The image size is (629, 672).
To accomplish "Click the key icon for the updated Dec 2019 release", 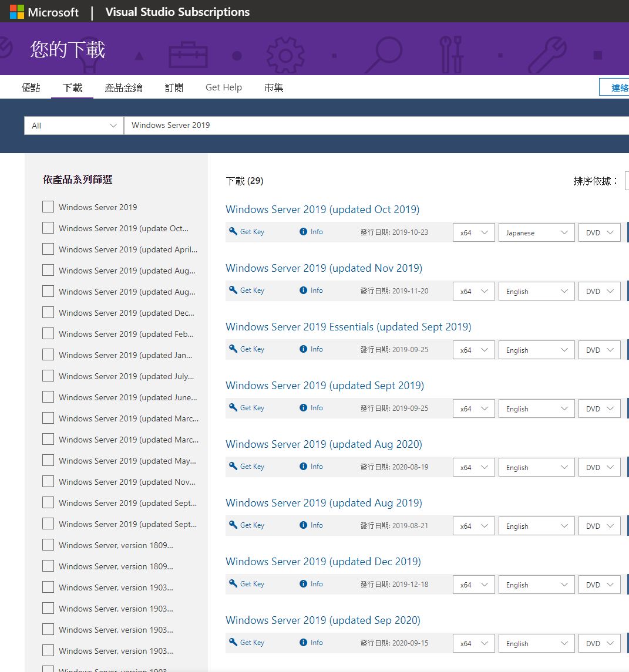I will pos(233,584).
